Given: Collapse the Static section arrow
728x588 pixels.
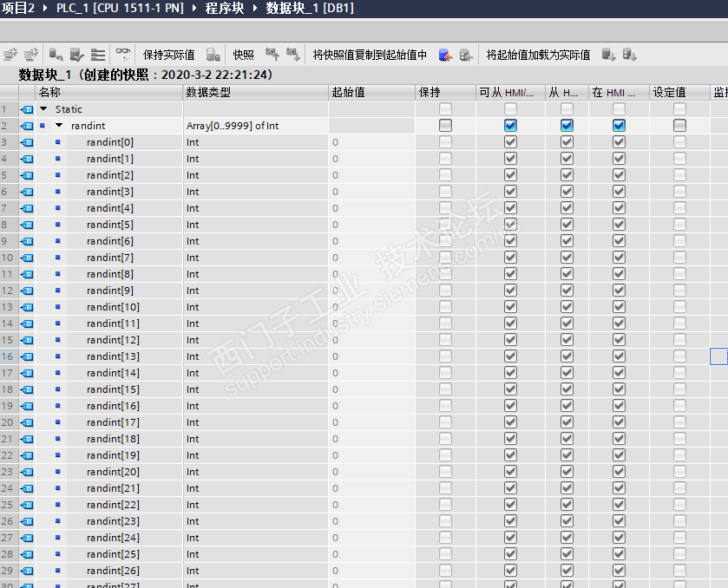Looking at the screenshot, I should point(43,108).
